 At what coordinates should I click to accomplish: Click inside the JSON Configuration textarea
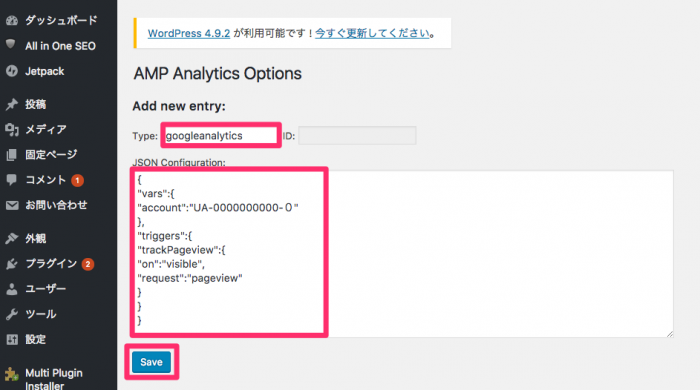point(403,253)
